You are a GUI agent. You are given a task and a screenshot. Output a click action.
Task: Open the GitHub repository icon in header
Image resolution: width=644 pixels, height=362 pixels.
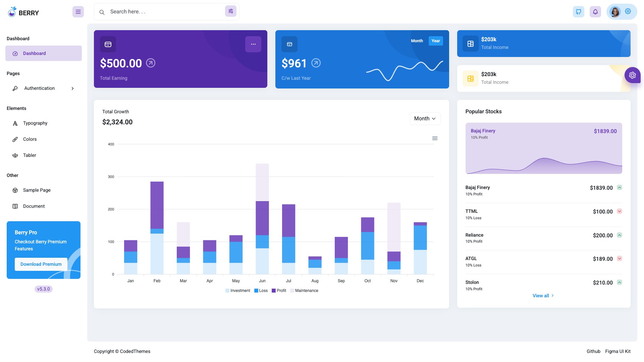(578, 11)
